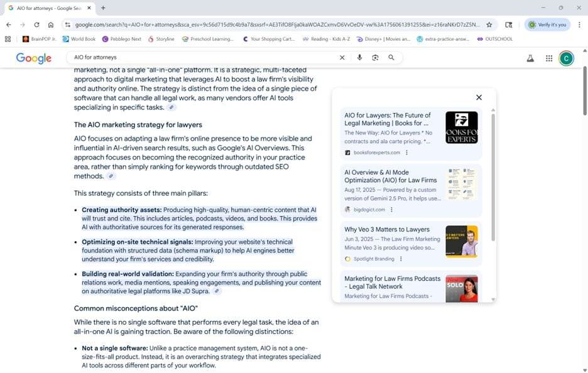
Task: Open the Storyline bookmark
Action: (x=161, y=39)
